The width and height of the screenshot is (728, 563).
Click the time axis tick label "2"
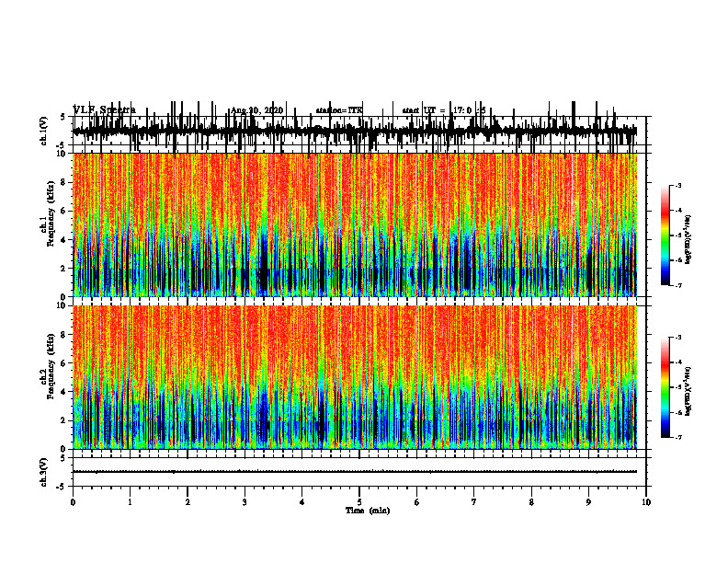[x=188, y=502]
